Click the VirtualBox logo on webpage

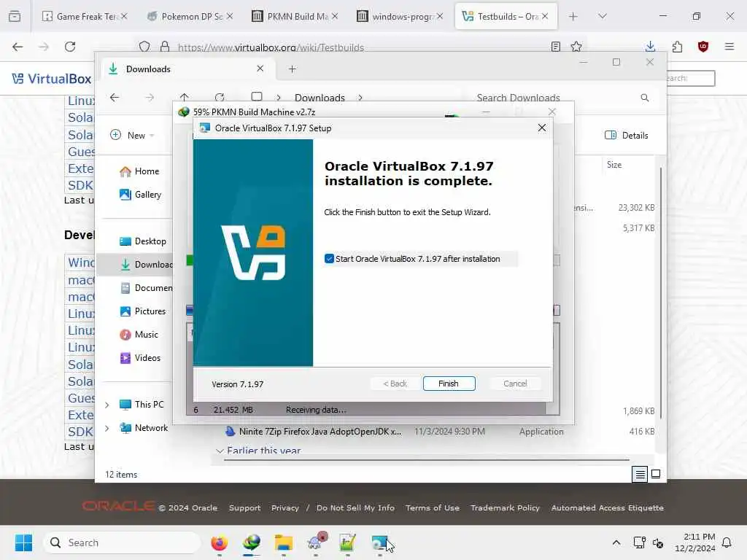[x=52, y=79]
